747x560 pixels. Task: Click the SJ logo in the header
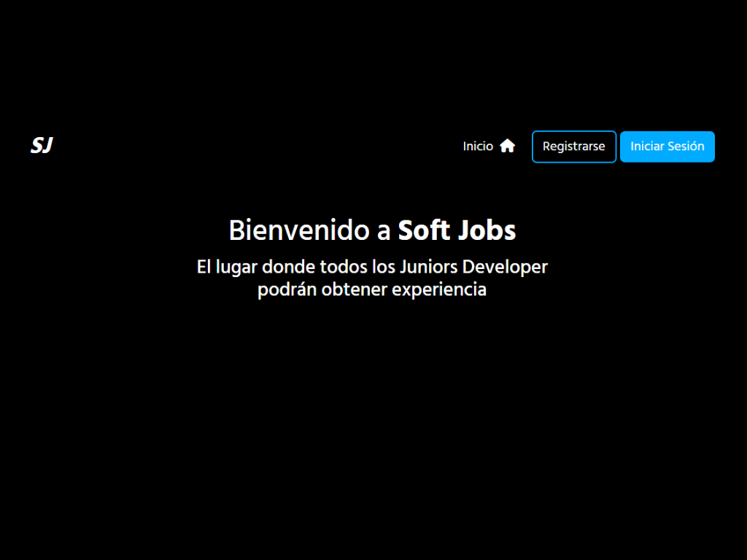42,146
